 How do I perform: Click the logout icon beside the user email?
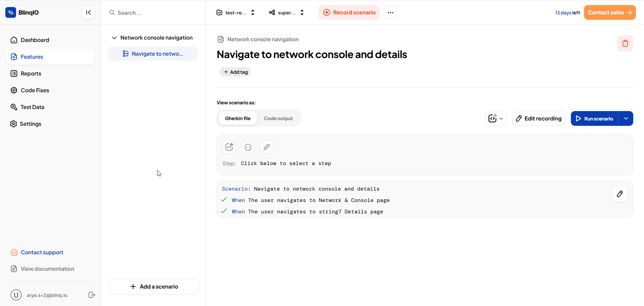(92, 295)
